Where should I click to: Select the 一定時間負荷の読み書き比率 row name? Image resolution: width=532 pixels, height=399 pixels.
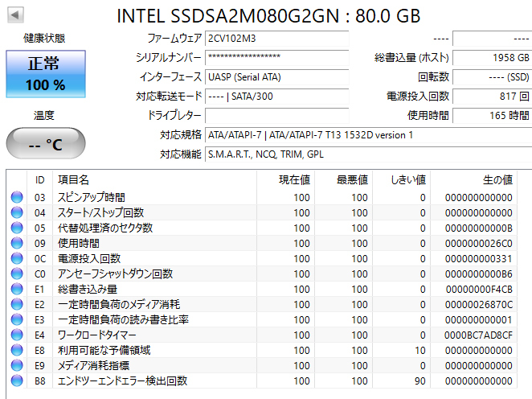(123, 319)
